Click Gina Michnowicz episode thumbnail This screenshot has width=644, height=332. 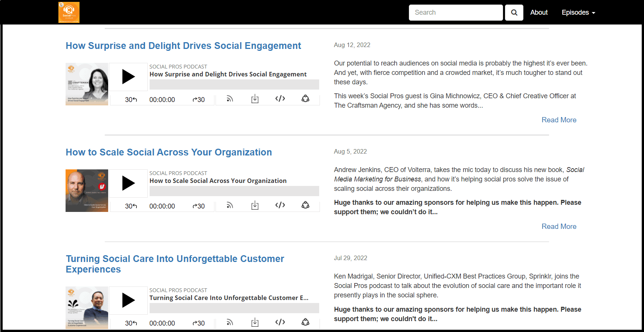(87, 84)
